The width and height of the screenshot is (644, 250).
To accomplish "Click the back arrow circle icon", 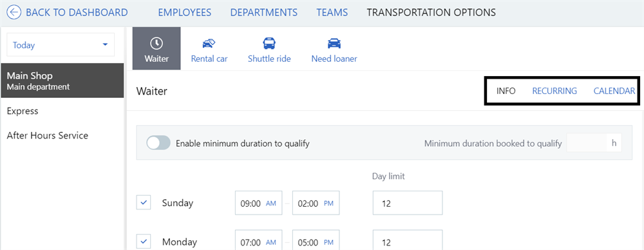I will [x=14, y=12].
